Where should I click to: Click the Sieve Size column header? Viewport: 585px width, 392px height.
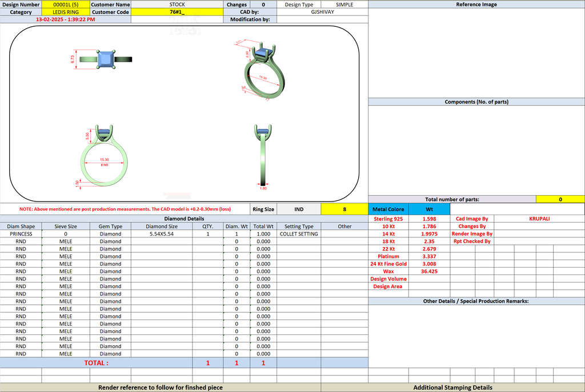[66, 226]
